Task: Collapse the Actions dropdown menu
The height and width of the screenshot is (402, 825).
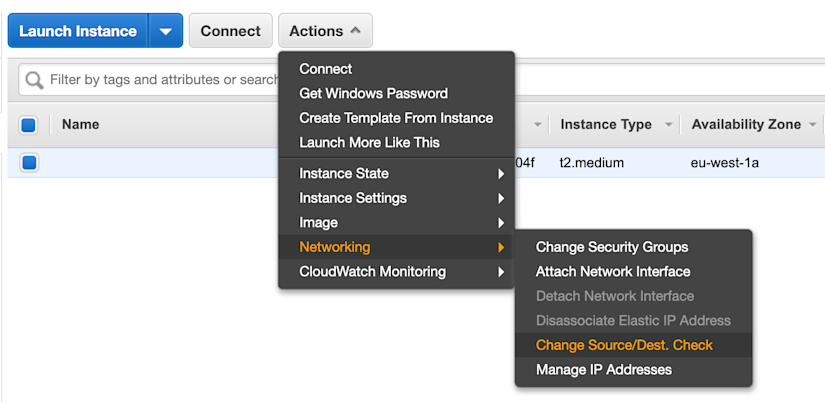Action: click(x=325, y=31)
